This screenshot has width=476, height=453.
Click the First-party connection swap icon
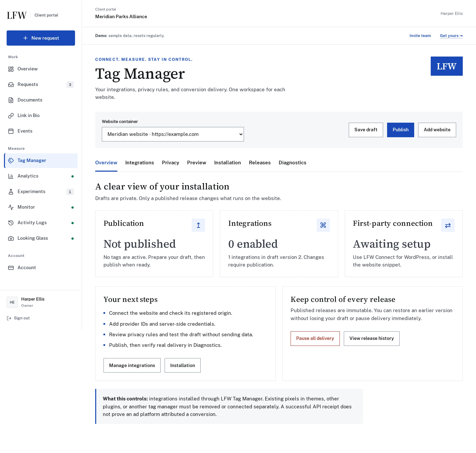[448, 225]
